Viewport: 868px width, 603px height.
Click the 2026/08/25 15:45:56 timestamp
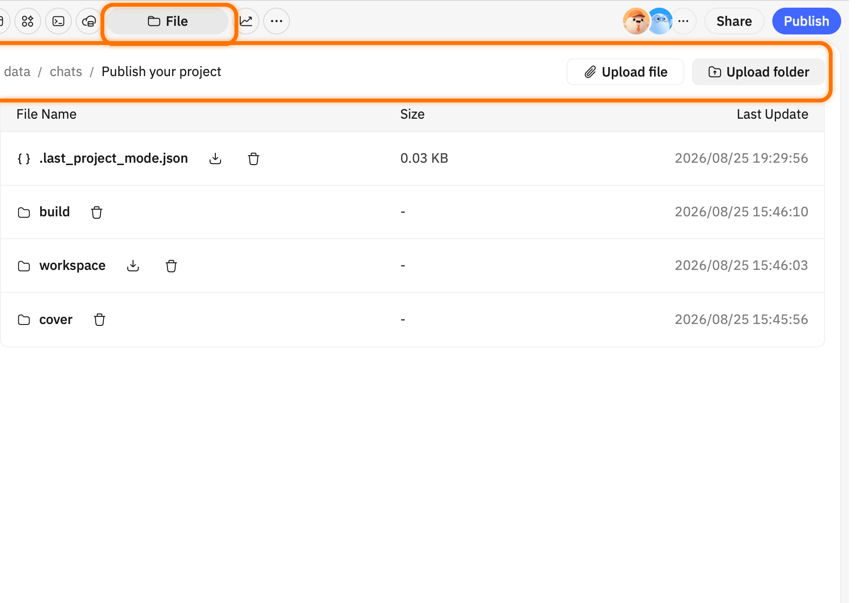[x=741, y=320]
